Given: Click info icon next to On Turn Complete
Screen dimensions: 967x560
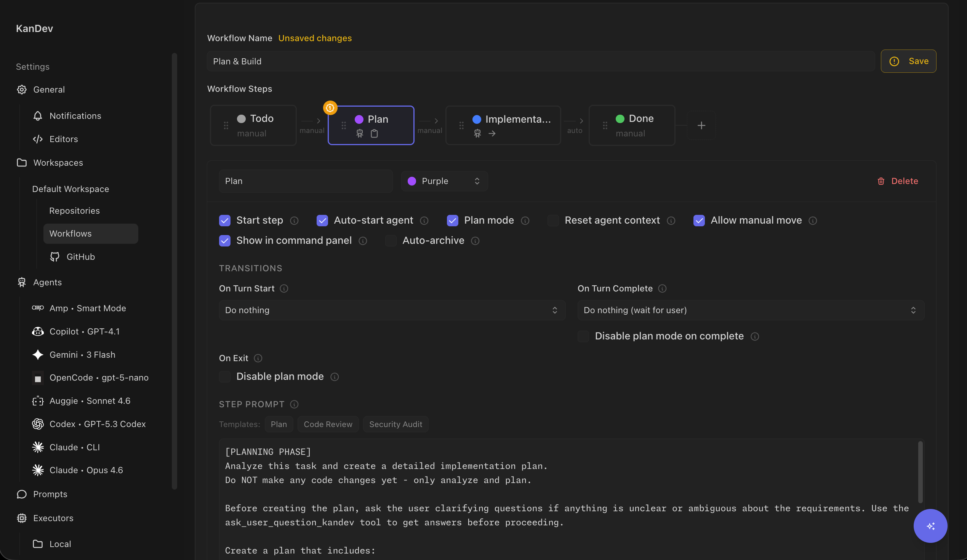Looking at the screenshot, I should point(662,288).
